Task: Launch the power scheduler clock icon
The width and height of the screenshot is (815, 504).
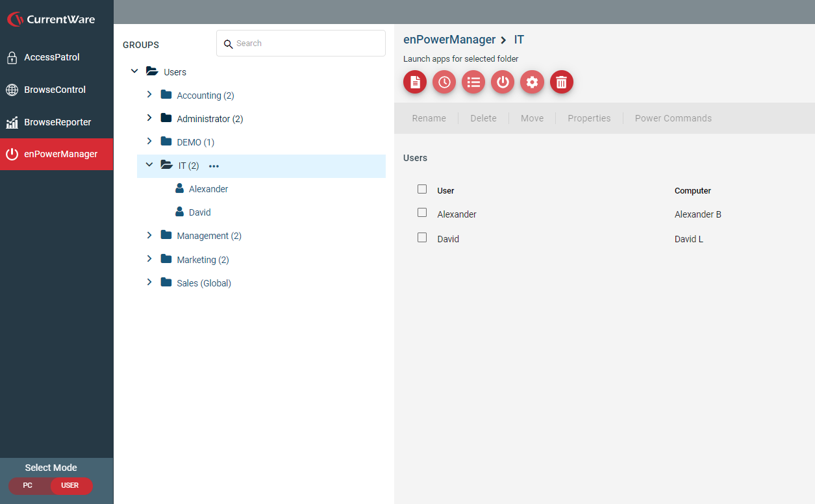Action: pyautogui.click(x=444, y=82)
